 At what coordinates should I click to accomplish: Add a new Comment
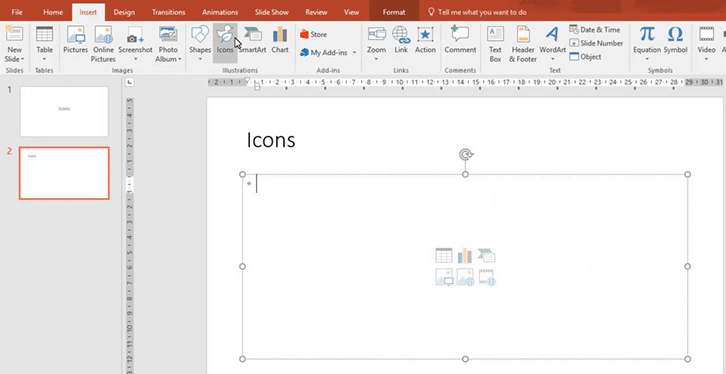point(460,40)
